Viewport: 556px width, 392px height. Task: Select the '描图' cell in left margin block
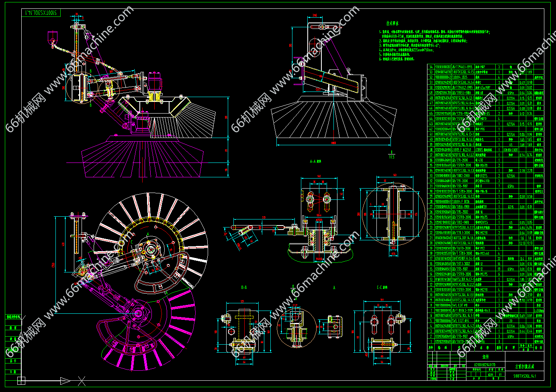click(x=13, y=328)
